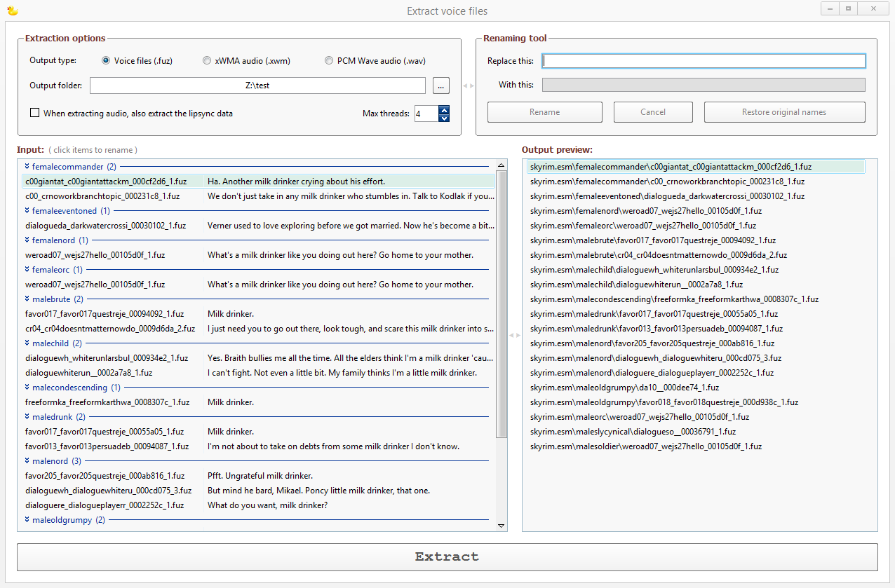Click Restore original names button

[x=784, y=112]
